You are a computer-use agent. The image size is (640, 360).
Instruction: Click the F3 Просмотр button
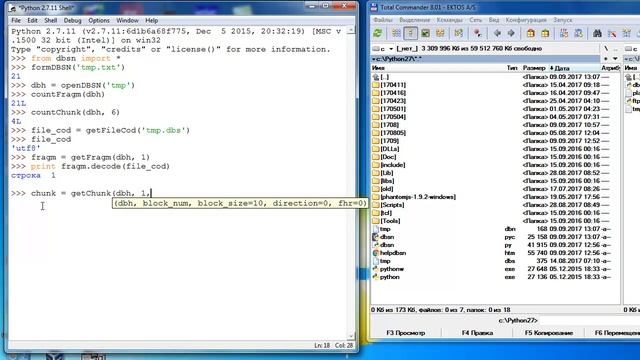(x=406, y=333)
